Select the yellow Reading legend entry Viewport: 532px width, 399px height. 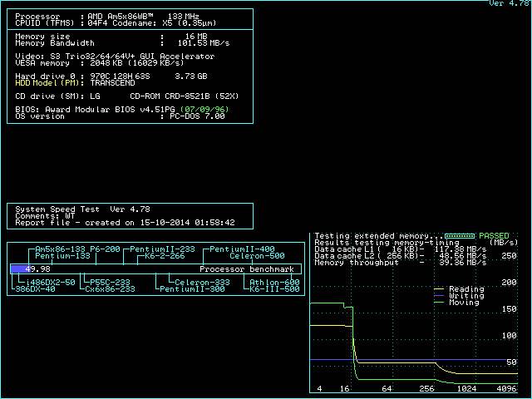point(465,289)
